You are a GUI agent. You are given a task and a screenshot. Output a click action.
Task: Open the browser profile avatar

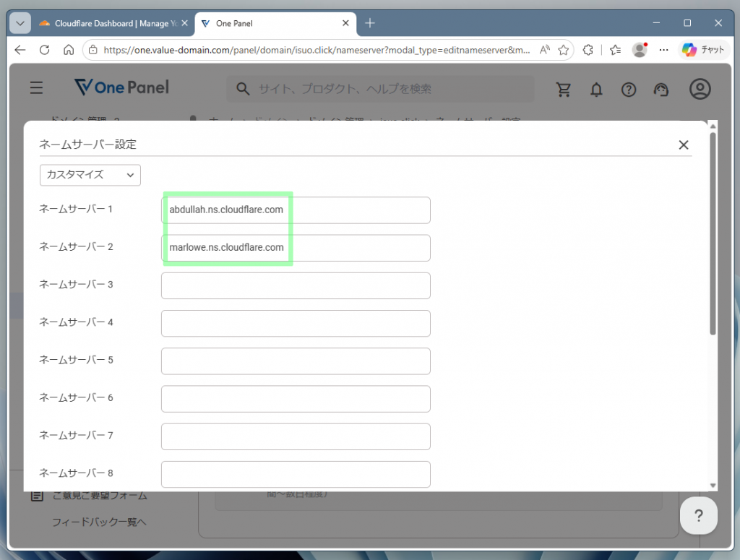(640, 50)
